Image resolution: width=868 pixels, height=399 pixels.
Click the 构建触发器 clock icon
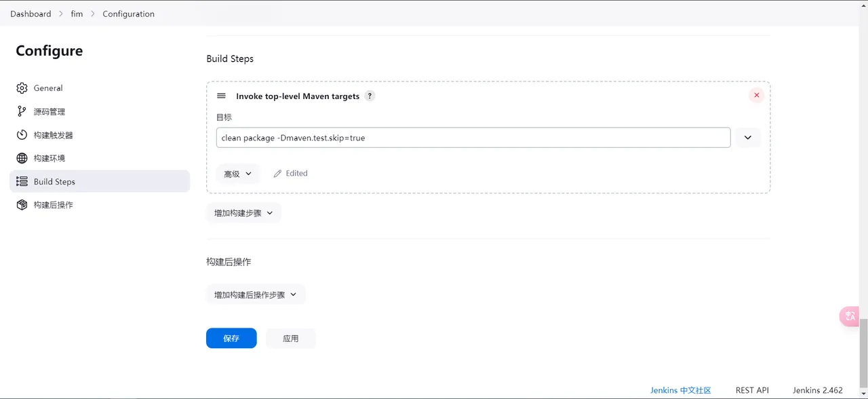coord(22,135)
